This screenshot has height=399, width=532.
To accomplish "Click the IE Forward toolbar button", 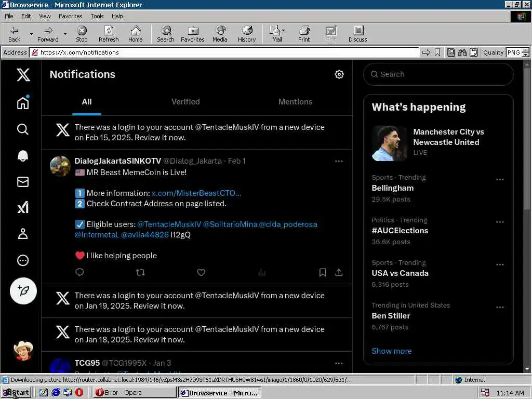I will pyautogui.click(x=48, y=34).
